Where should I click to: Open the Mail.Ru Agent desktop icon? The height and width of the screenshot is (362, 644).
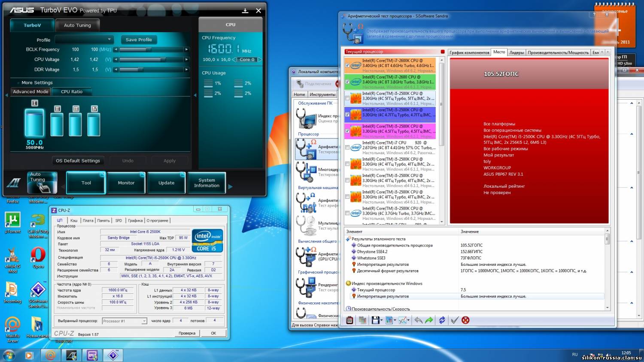point(12,329)
